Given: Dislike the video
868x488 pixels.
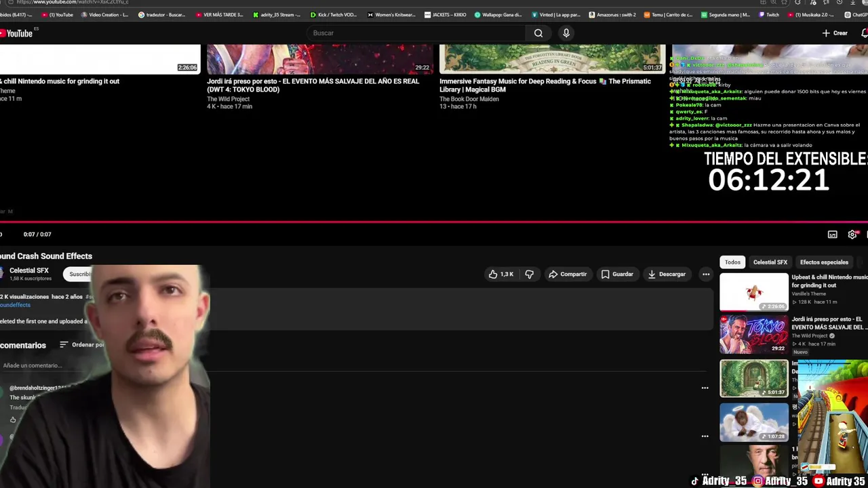Looking at the screenshot, I should (x=530, y=274).
